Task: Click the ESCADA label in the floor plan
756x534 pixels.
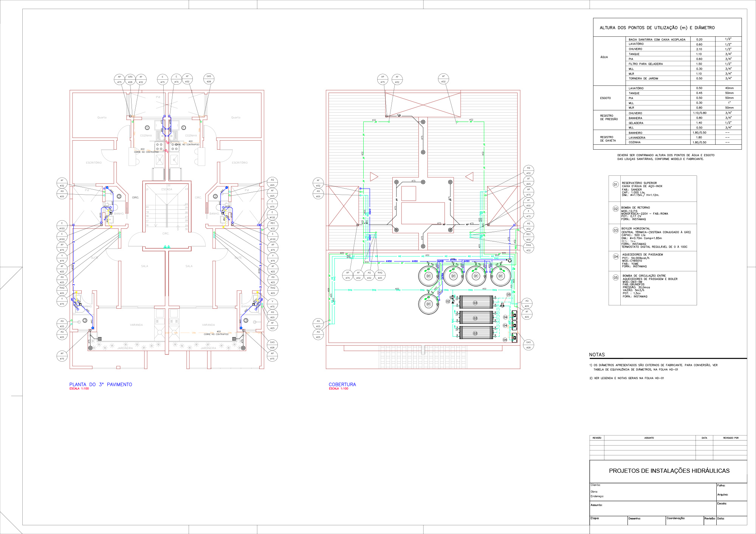Action: tap(167, 189)
